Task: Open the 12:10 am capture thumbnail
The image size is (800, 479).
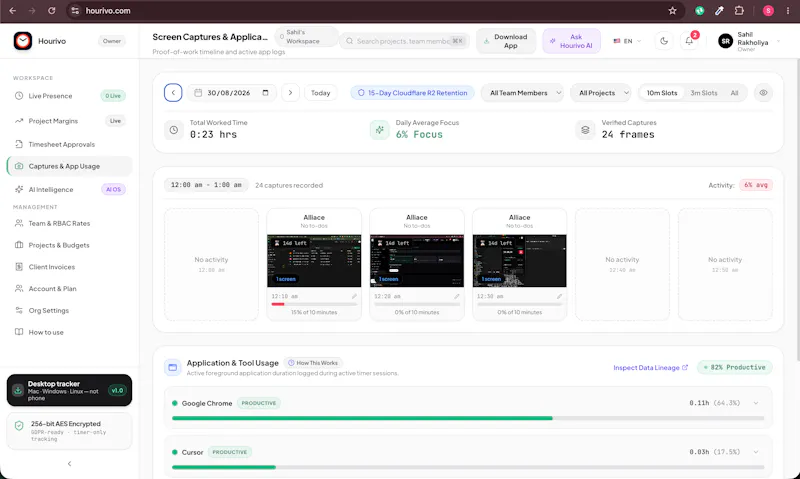Action: (x=314, y=261)
